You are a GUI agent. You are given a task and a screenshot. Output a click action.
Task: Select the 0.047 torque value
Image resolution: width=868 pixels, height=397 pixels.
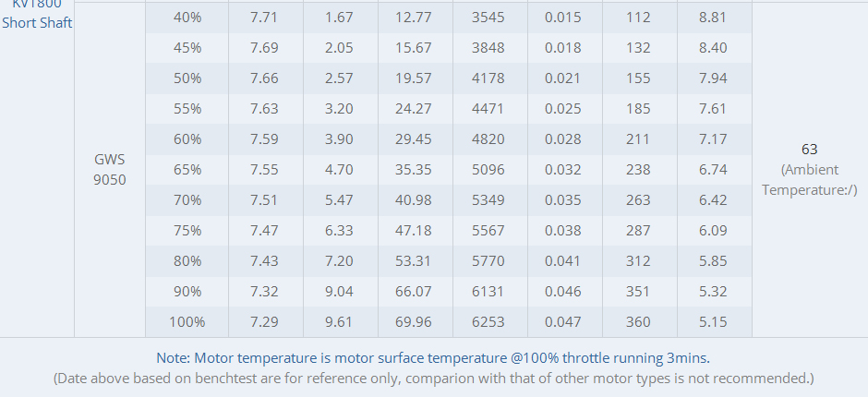pyautogui.click(x=563, y=321)
